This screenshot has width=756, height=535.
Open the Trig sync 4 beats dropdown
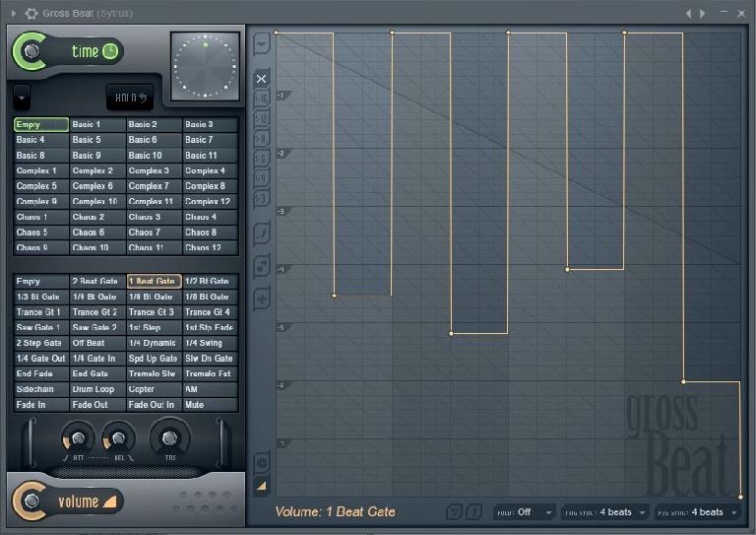(x=604, y=512)
